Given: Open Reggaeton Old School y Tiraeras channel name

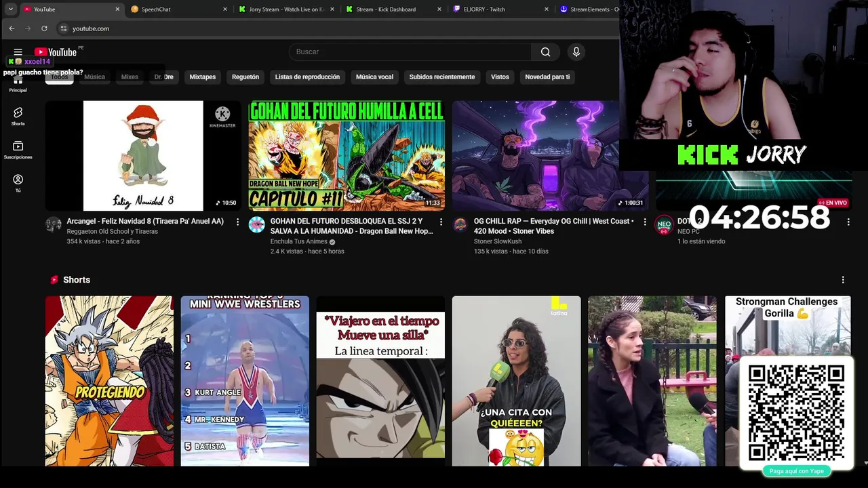Looking at the screenshot, I should pyautogui.click(x=112, y=232).
